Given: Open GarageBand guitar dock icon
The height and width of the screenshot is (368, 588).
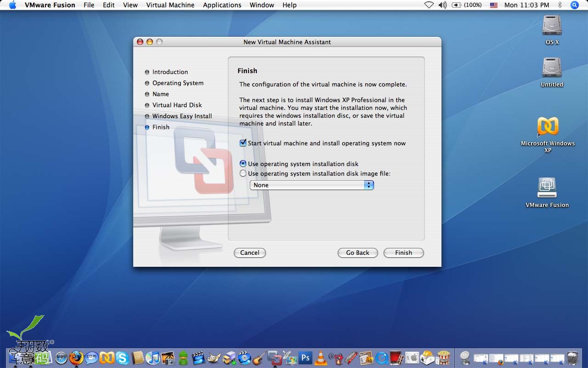Looking at the screenshot, I should (259, 357).
